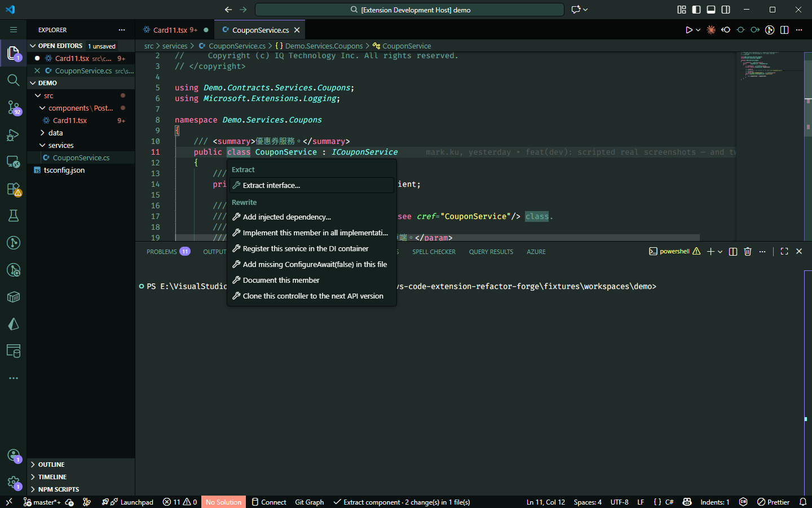The width and height of the screenshot is (812, 508).
Task: Choose Add injected dependency... option
Action: [x=312, y=217]
